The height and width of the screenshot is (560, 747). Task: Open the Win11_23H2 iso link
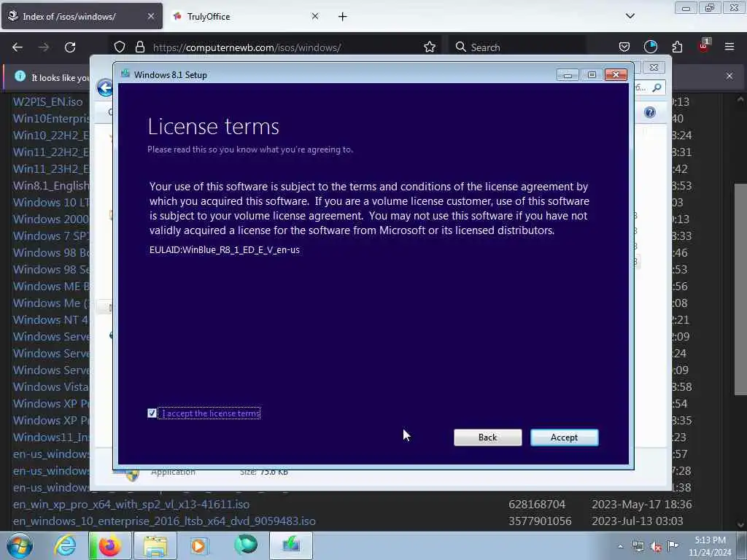[x=51, y=168]
